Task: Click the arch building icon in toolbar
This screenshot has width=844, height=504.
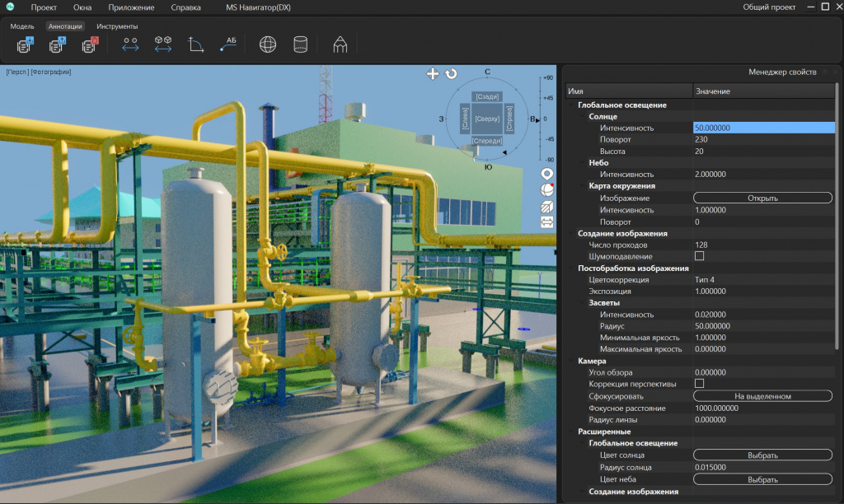Action: pos(340,44)
